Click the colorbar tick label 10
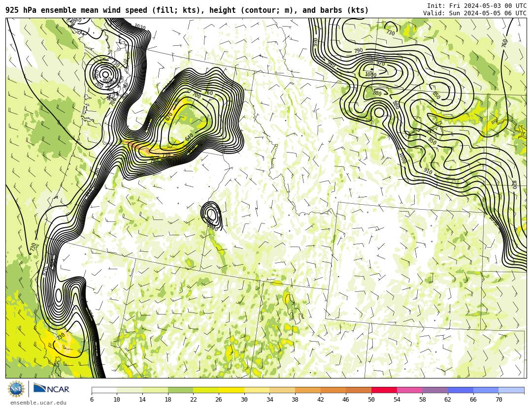The image size is (532, 409). [x=117, y=400]
